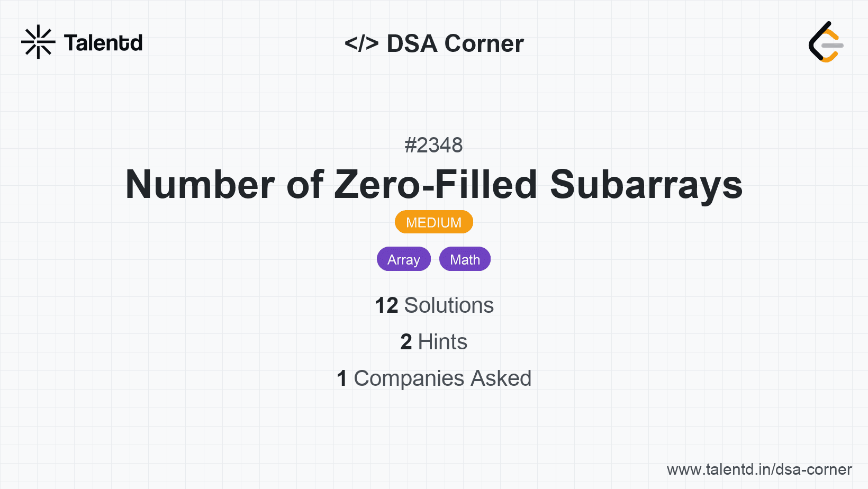Click the orange MEDIUM difficulty badge
This screenshot has width=868, height=489.
pos(433,222)
